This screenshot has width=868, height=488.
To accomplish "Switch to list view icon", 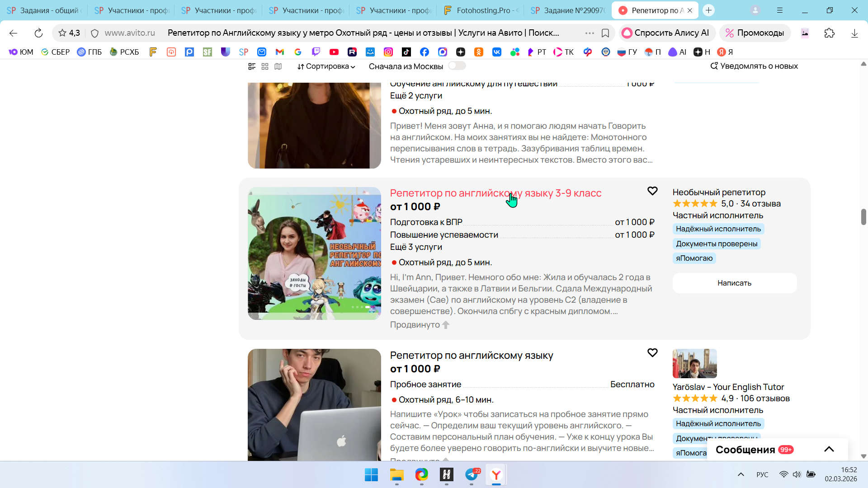I will click(252, 66).
